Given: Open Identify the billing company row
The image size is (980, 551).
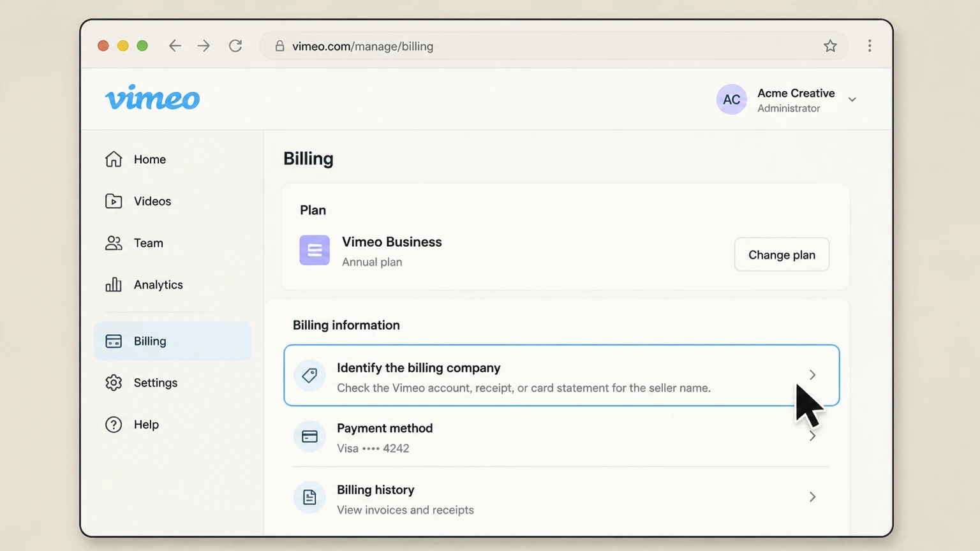Looking at the screenshot, I should point(561,376).
